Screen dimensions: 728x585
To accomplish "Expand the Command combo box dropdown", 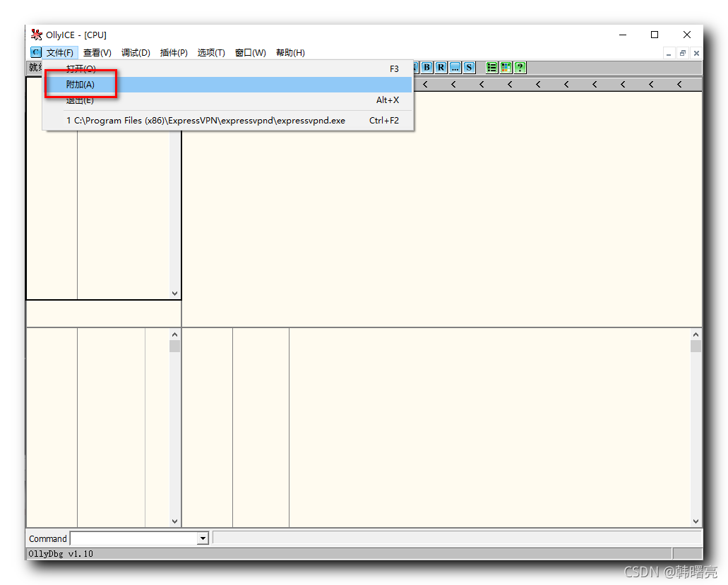I will [203, 538].
